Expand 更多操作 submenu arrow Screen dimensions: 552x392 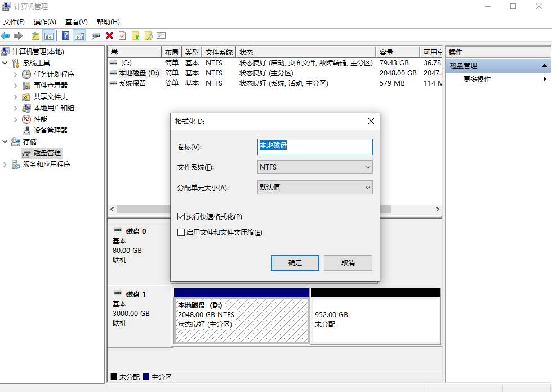click(x=545, y=79)
